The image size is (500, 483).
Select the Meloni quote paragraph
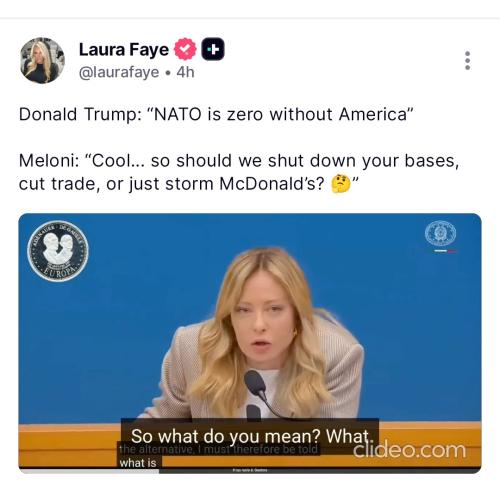click(239, 172)
